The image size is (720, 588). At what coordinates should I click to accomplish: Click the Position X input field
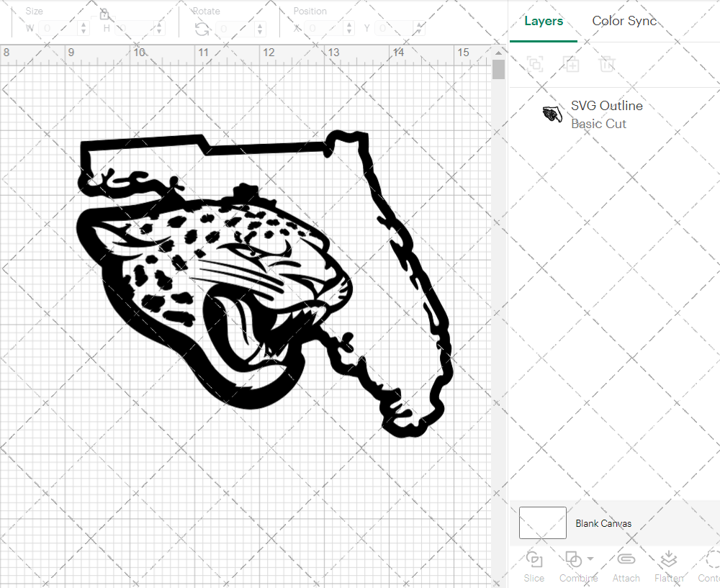[x=324, y=29]
